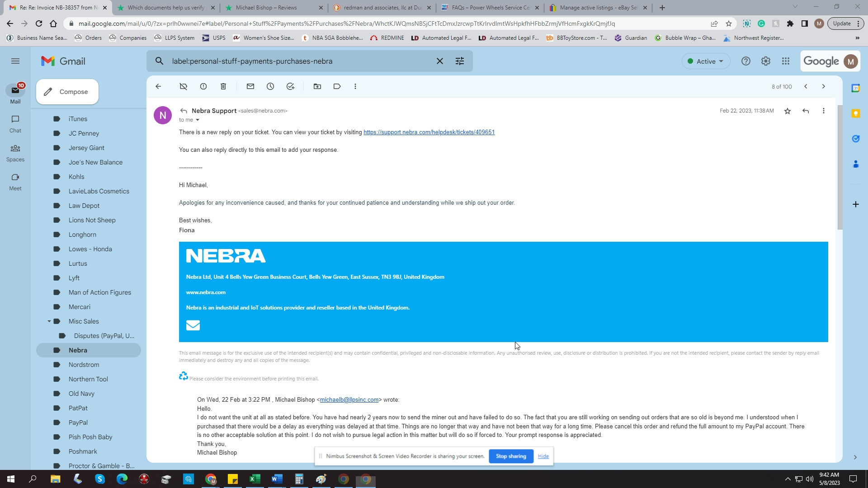The width and height of the screenshot is (868, 488).
Task: Click the Report spam icon
Action: (x=203, y=86)
